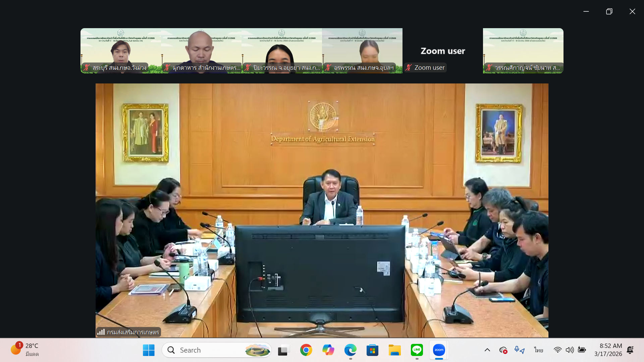Click microphone location icon in tray
Image resolution: width=644 pixels, height=362 pixels.
coord(519,350)
